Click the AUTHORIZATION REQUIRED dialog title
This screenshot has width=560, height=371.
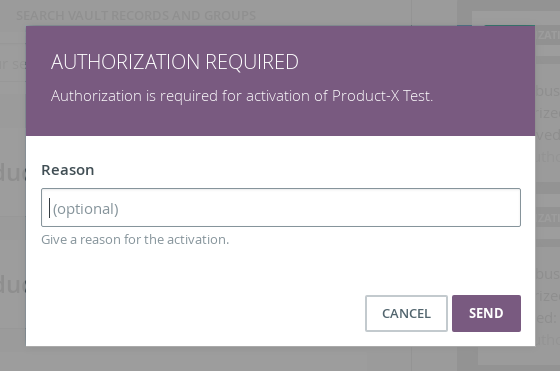click(175, 62)
